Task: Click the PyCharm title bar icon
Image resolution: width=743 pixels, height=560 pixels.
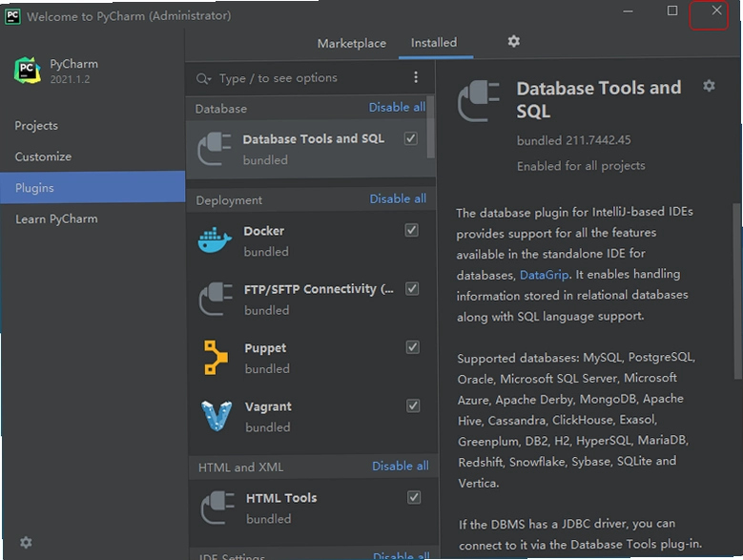Action: (12, 16)
